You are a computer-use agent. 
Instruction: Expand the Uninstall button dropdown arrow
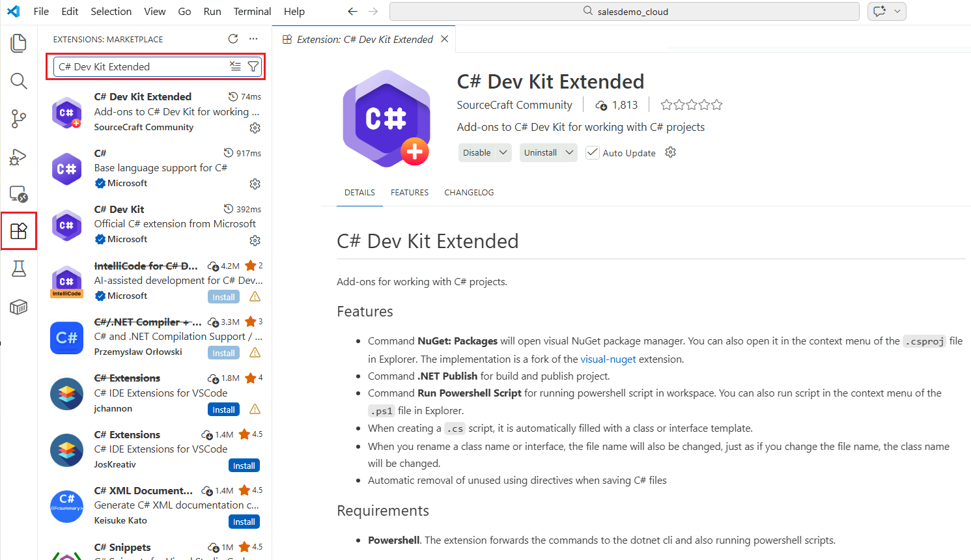(x=569, y=152)
